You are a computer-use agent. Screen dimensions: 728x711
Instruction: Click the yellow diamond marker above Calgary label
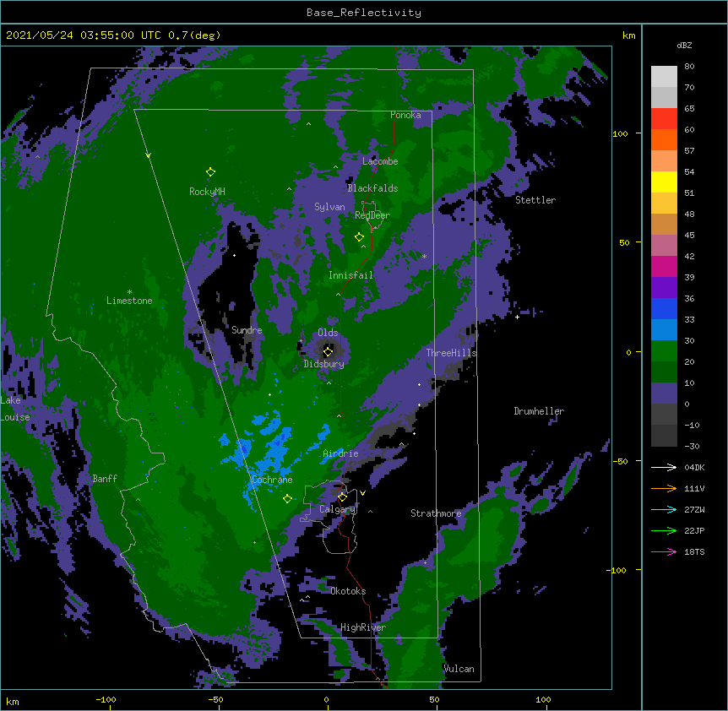pyautogui.click(x=342, y=497)
